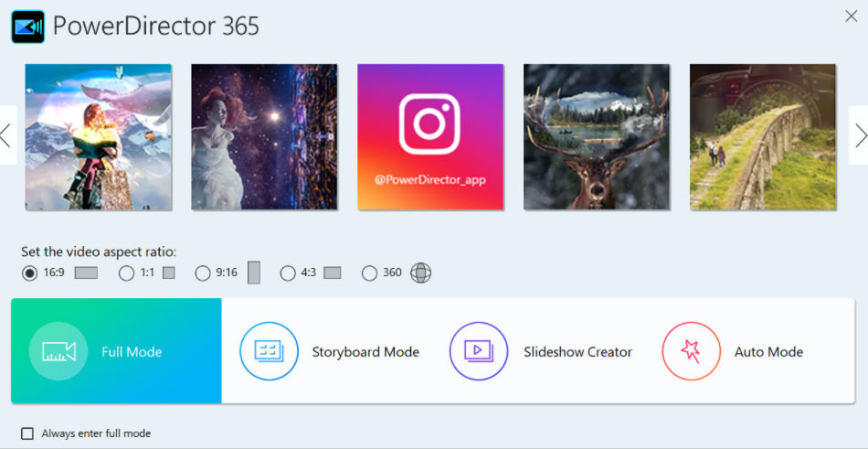This screenshot has width=868, height=449.
Task: Click the 1:1 square icon
Action: pos(169,273)
